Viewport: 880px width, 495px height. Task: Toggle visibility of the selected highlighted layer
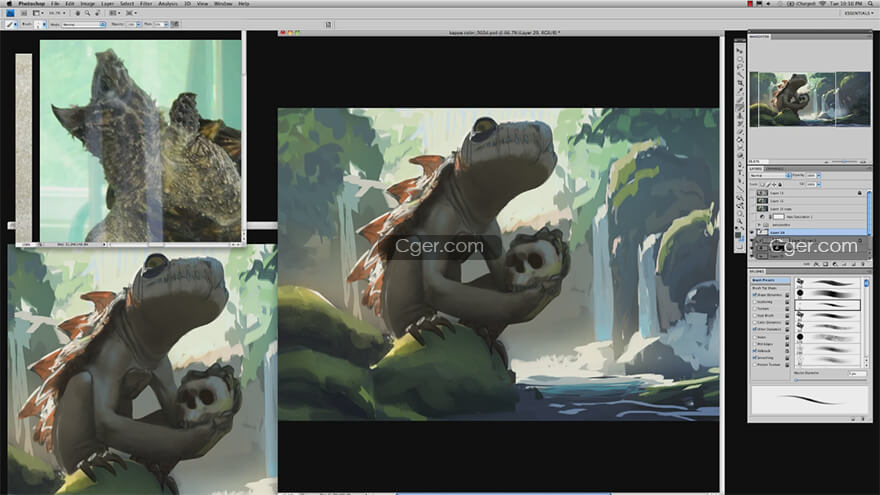coord(751,232)
